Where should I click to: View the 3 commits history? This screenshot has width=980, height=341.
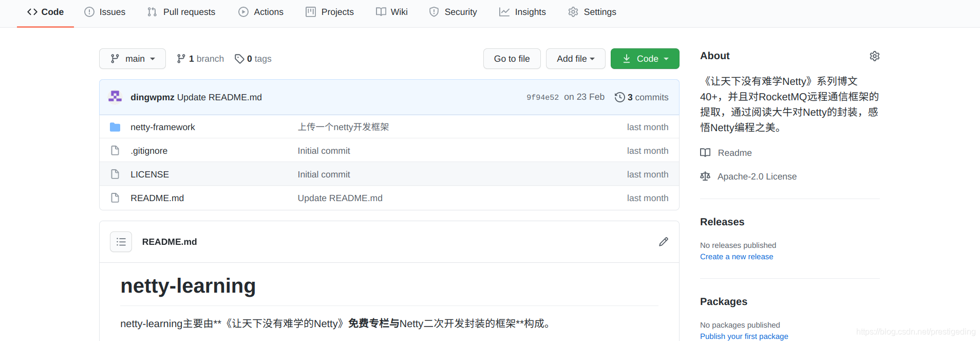[x=642, y=97]
